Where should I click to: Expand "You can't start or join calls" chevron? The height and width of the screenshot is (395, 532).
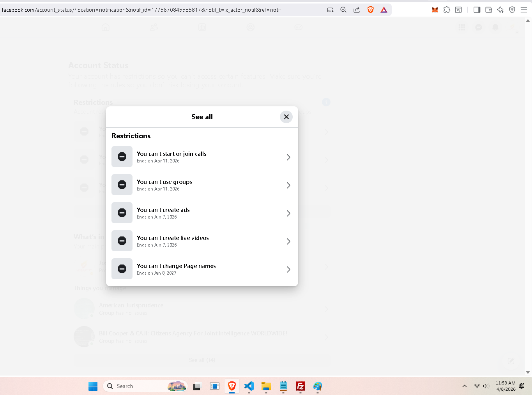(288, 157)
